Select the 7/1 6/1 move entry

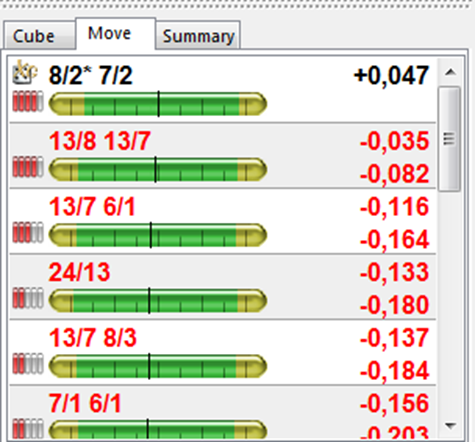[223, 412]
